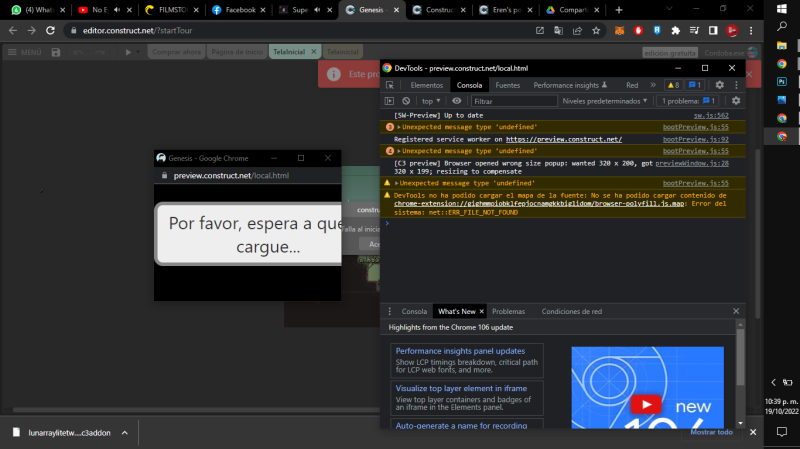Screen dimensions: 800x449
Task: Open new Chrome tab with plus button
Action: 619,10
